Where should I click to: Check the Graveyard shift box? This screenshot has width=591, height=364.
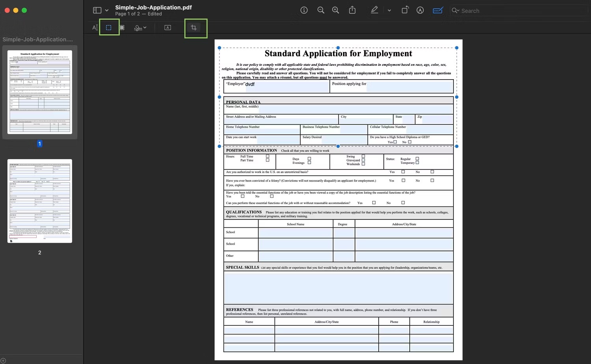(x=363, y=160)
